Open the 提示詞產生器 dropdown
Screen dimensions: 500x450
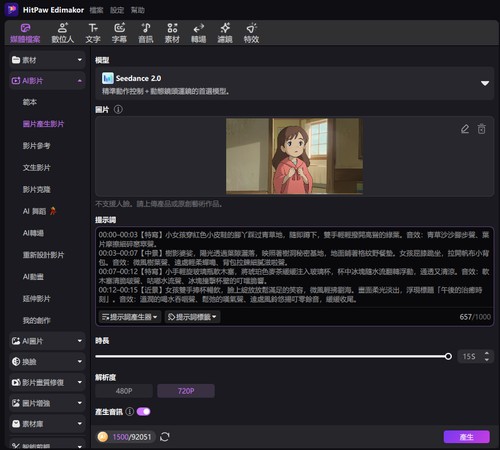pos(130,317)
